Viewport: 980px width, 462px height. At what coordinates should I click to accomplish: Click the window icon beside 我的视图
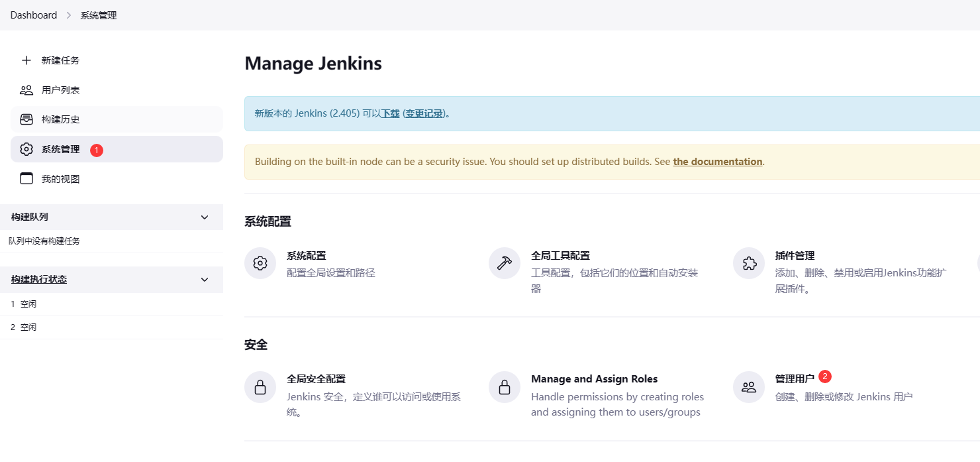pos(26,179)
